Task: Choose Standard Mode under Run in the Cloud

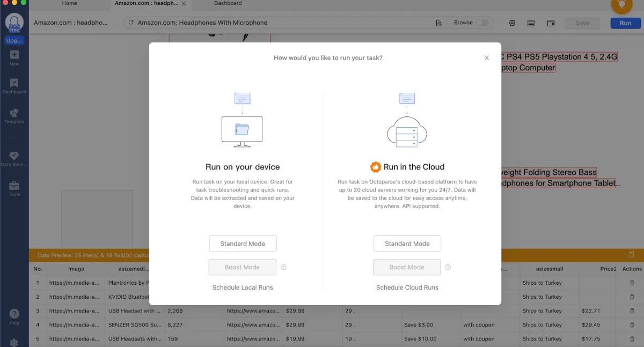Action: pos(407,243)
